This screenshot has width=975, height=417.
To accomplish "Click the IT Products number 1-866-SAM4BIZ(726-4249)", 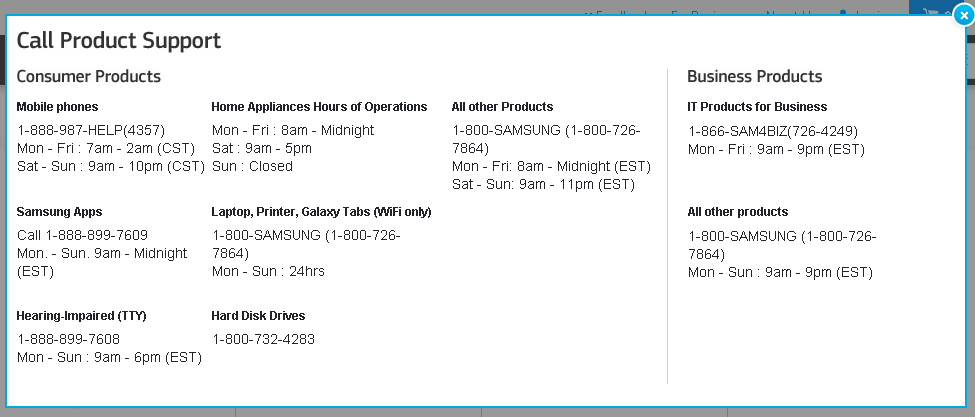I will click(x=773, y=132).
